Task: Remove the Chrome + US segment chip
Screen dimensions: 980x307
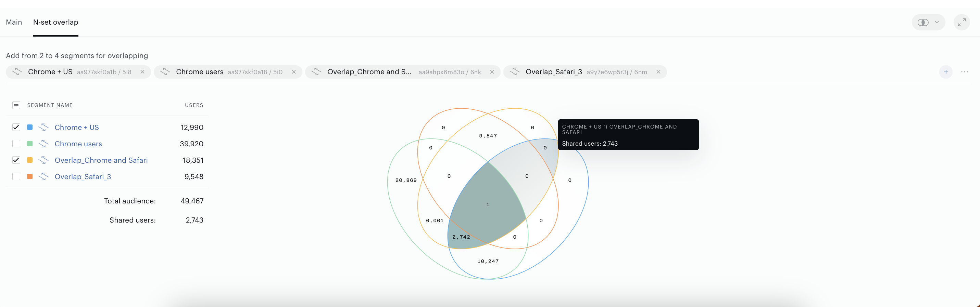Action: pos(142,72)
